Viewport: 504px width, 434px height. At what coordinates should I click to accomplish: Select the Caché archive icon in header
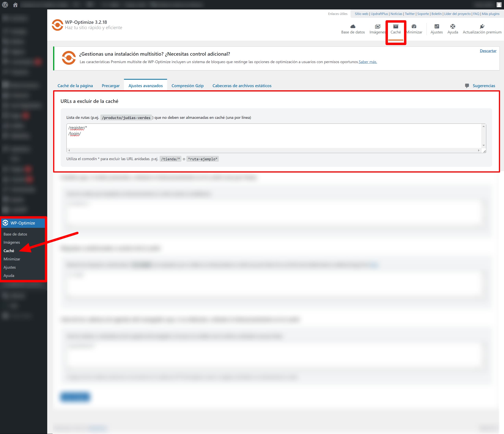(396, 26)
